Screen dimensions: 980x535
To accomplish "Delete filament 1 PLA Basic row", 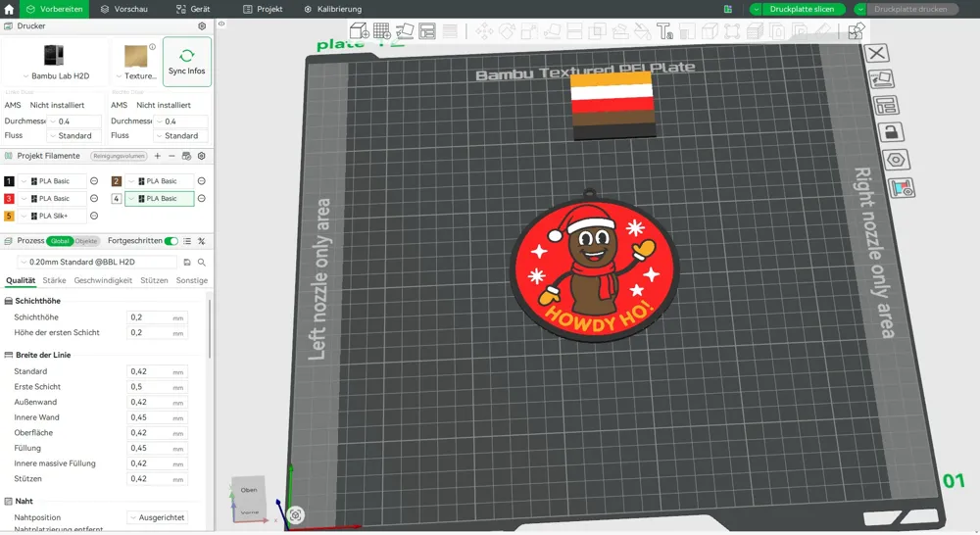I will 94,180.
